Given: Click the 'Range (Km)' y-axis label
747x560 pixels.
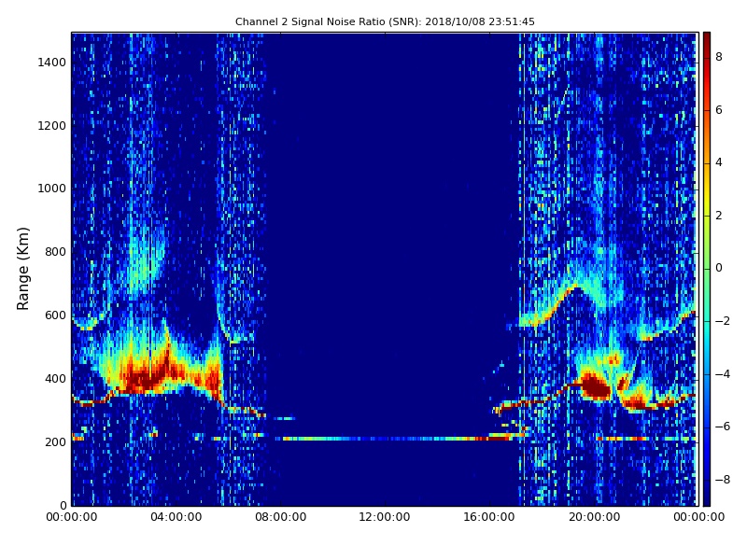Looking at the screenshot, I should [22, 269].
